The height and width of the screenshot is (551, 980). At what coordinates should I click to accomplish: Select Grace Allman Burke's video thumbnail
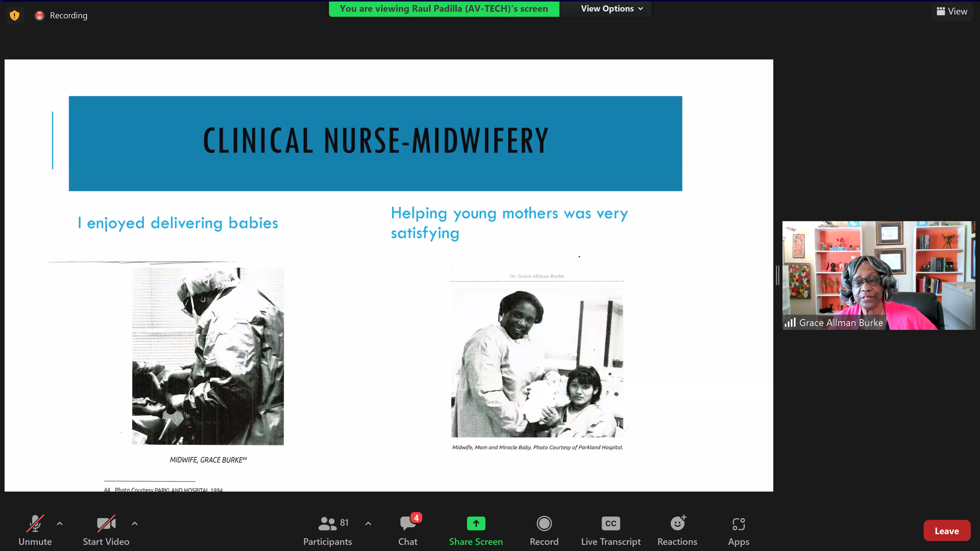click(x=878, y=275)
